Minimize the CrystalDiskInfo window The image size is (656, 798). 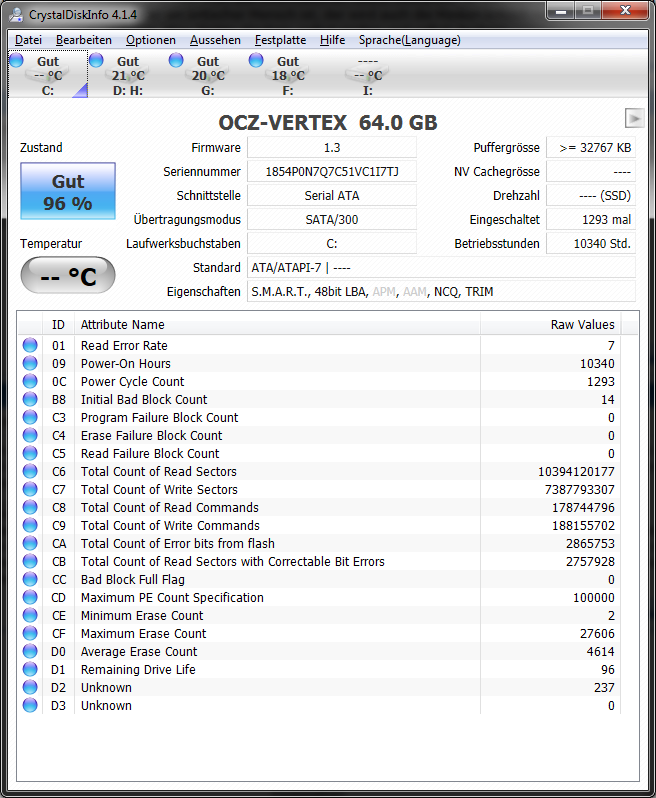(x=561, y=11)
